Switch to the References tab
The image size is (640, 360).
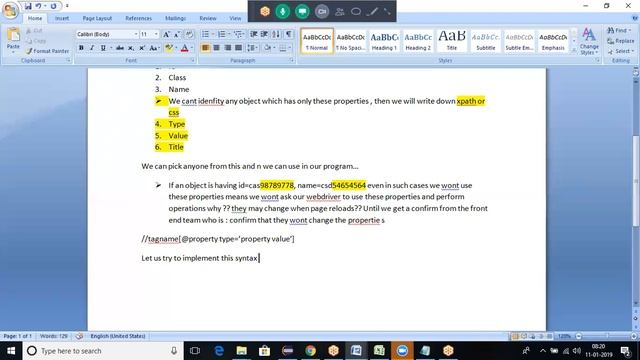click(x=138, y=18)
